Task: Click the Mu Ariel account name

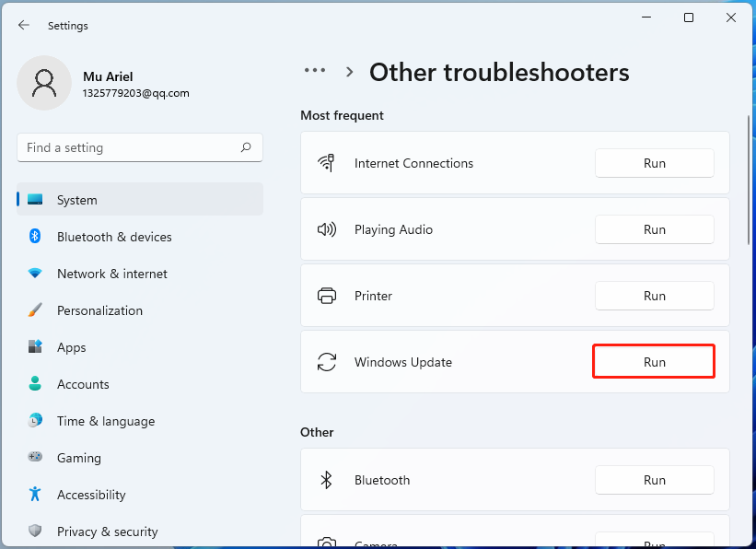Action: [108, 76]
